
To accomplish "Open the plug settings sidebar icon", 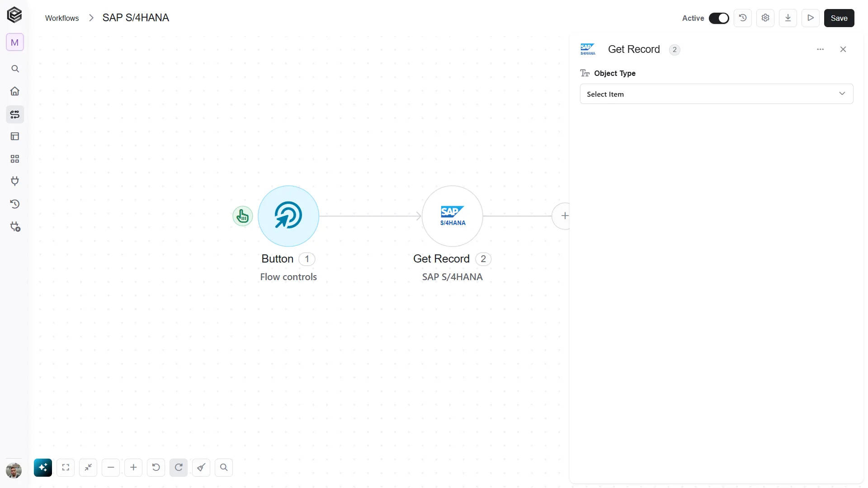I will (x=15, y=227).
